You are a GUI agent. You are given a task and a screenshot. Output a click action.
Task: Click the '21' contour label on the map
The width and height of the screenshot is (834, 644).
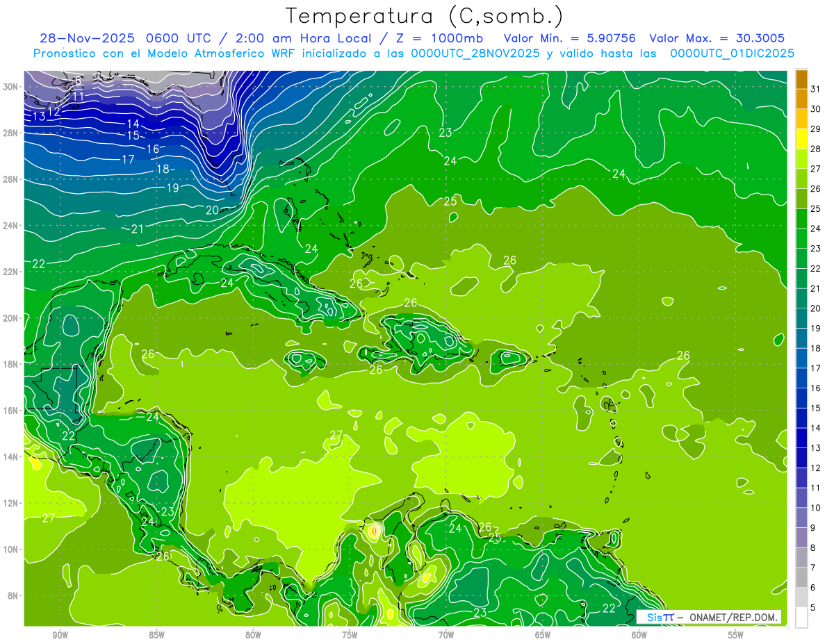click(x=138, y=229)
